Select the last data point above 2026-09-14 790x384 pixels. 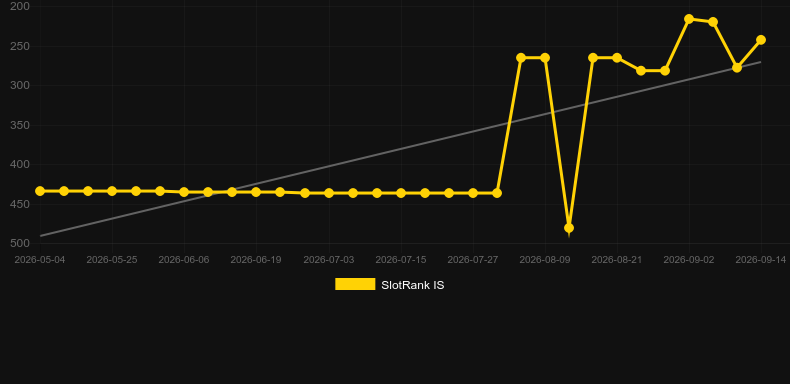pos(761,40)
